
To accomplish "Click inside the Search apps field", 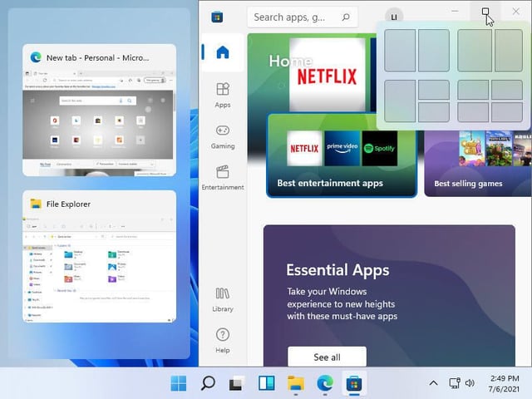I will 303,17.
